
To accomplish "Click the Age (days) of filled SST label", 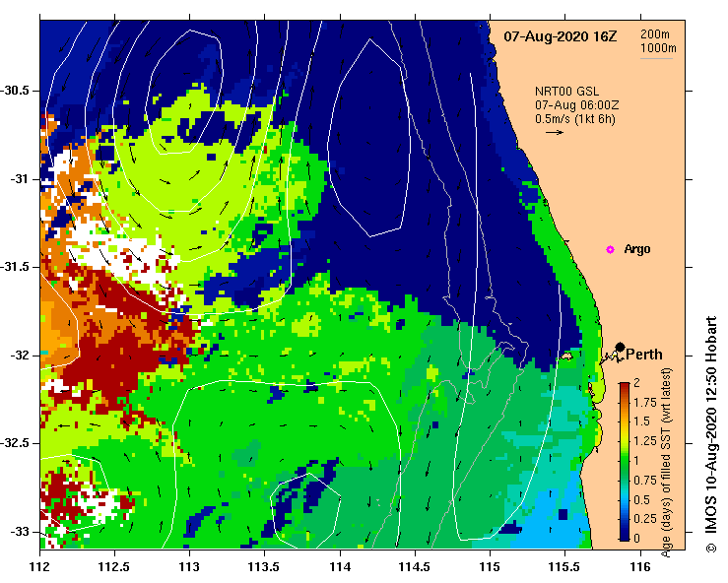I will click(666, 462).
